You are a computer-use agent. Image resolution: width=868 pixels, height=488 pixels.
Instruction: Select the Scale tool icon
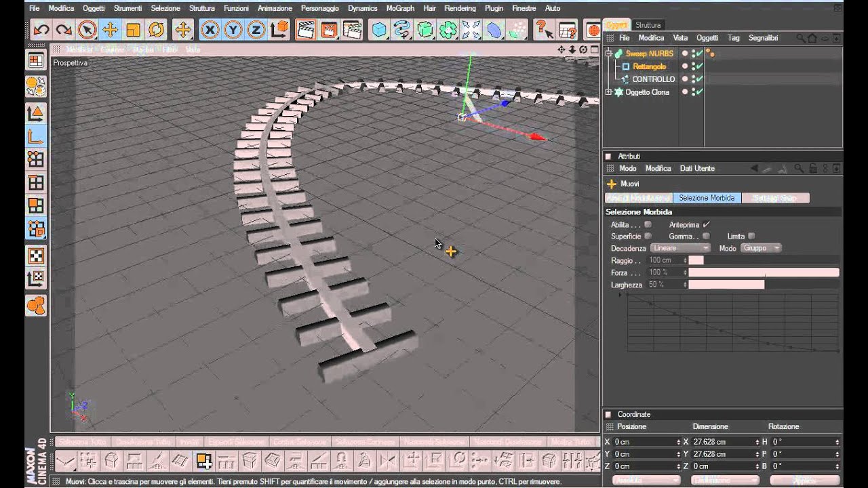coord(133,30)
